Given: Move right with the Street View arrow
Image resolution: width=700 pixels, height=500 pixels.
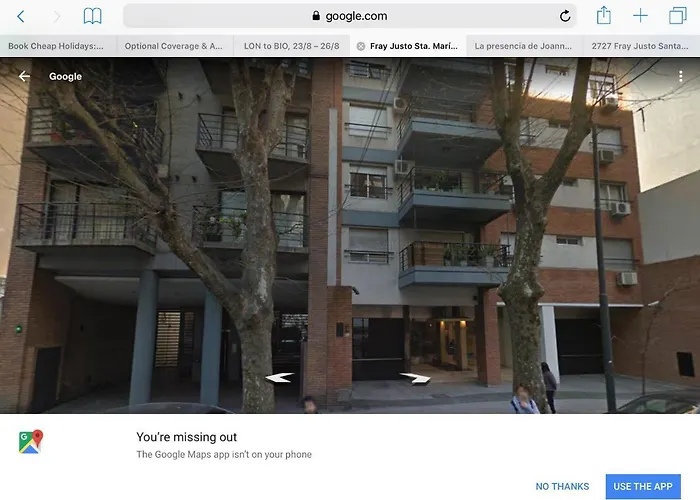Looking at the screenshot, I should [416, 378].
